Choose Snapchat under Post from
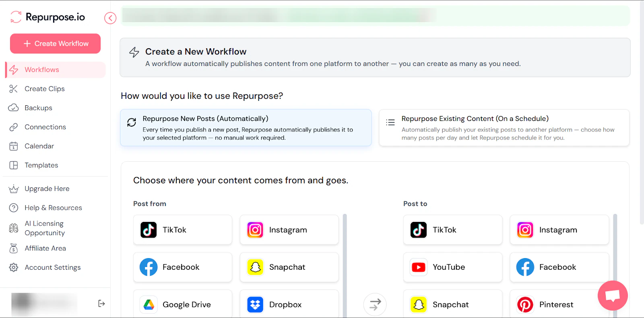Image resolution: width=644 pixels, height=318 pixels. coord(289,267)
